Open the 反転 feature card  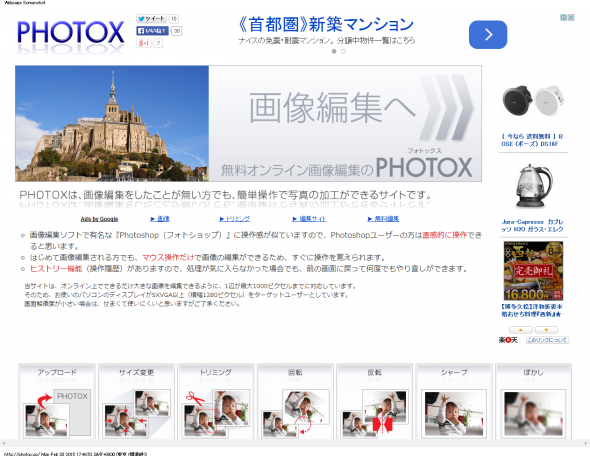click(x=374, y=401)
